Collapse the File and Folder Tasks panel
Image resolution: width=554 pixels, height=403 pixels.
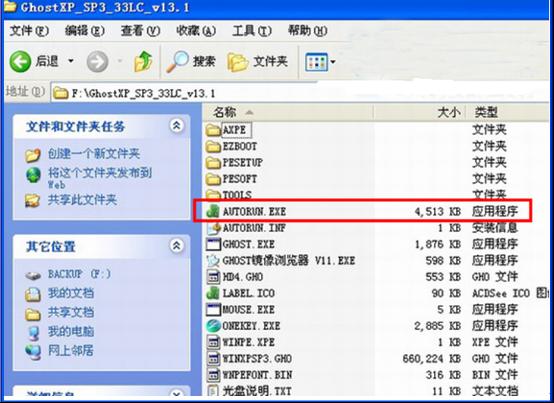tap(176, 125)
